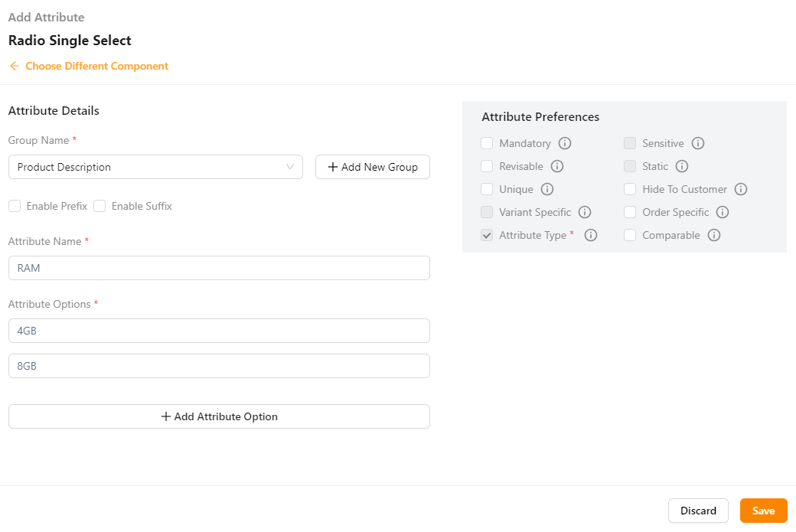Click the info icon next to Comparable

[714, 235]
